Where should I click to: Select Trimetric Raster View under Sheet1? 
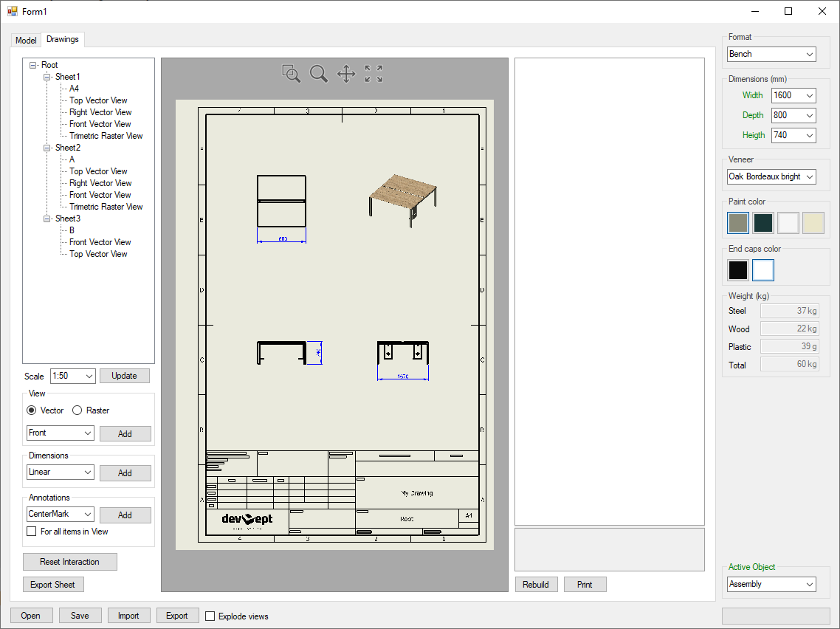[106, 136]
